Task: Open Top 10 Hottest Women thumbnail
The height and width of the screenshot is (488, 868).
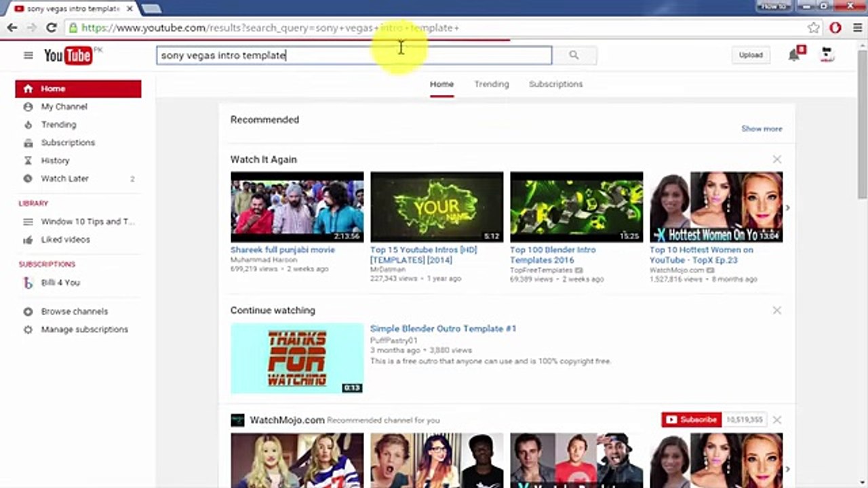Action: click(716, 207)
